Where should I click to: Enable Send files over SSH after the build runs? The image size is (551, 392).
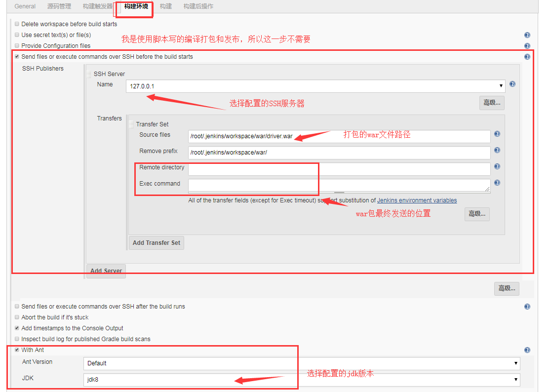(x=17, y=306)
